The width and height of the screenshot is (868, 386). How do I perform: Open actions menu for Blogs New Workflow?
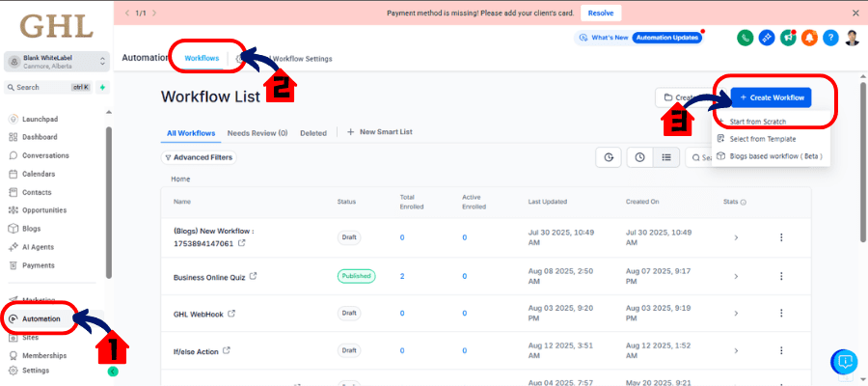(781, 237)
